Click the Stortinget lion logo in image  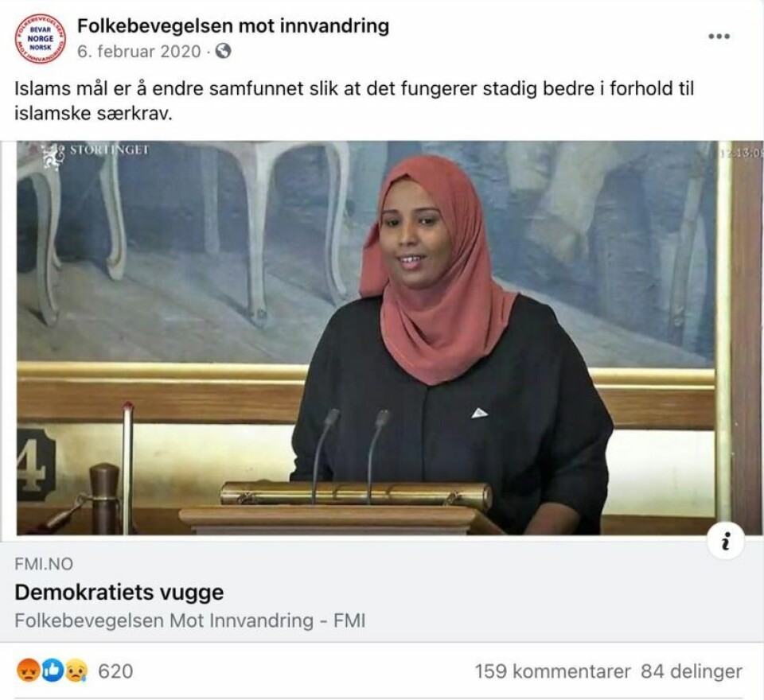(53, 156)
